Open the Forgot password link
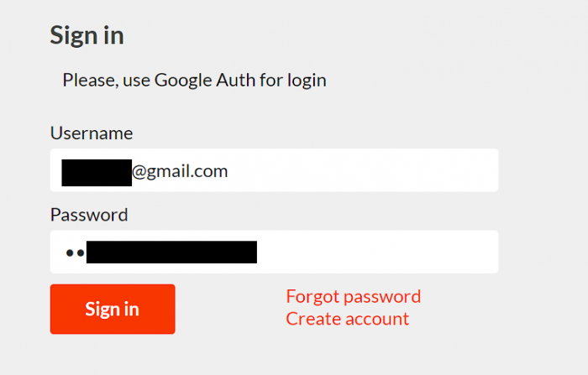The height and width of the screenshot is (375, 588). pyautogui.click(x=353, y=296)
